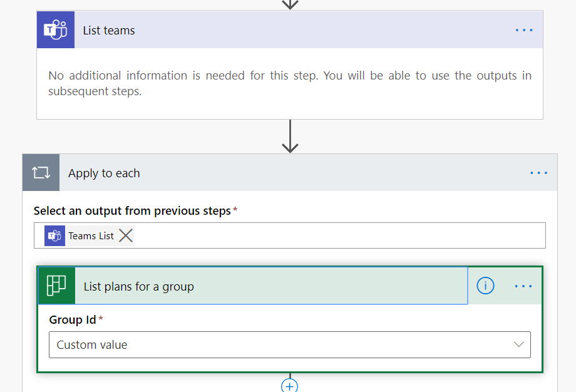Add an action with the plus button

pos(289,386)
